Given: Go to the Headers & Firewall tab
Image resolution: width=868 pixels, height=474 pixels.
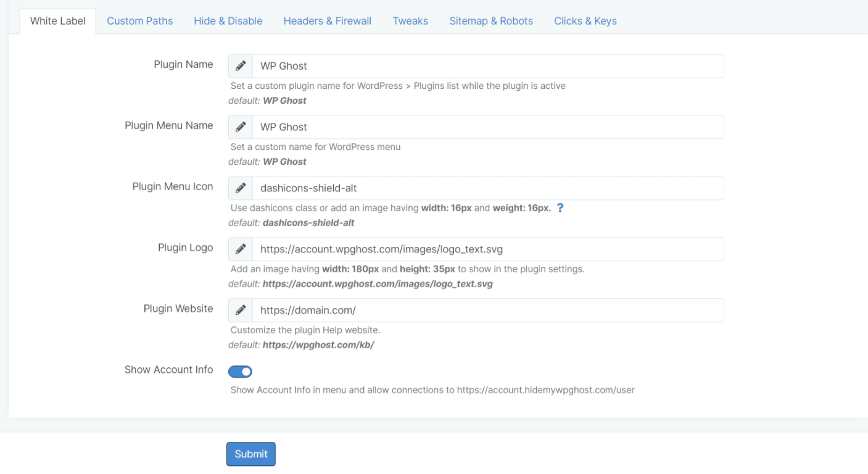Looking at the screenshot, I should click(x=328, y=21).
